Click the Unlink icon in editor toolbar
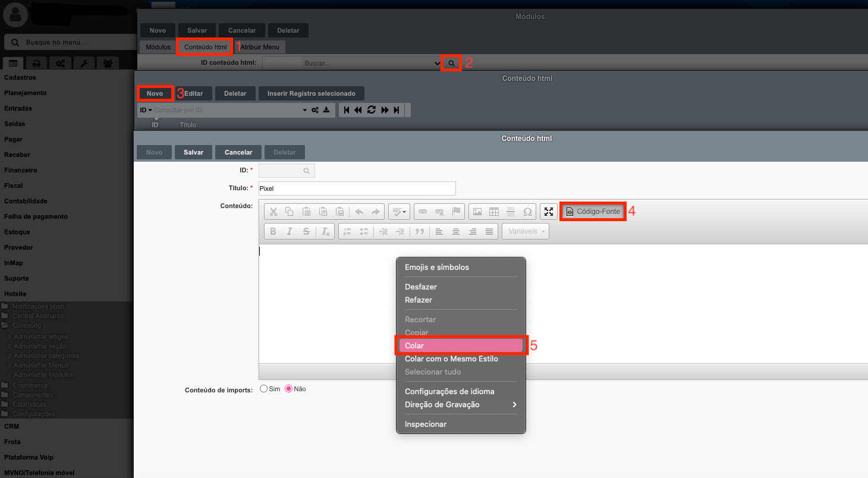The width and height of the screenshot is (868, 478). pos(439,212)
